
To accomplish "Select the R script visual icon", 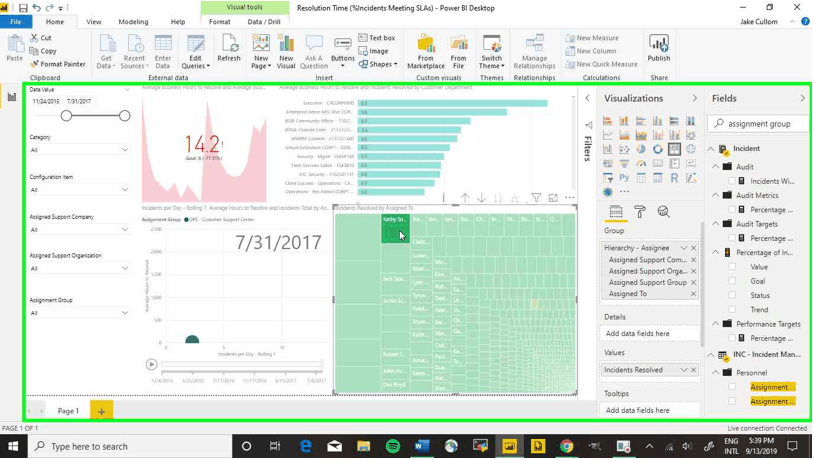I will pyautogui.click(x=674, y=178).
